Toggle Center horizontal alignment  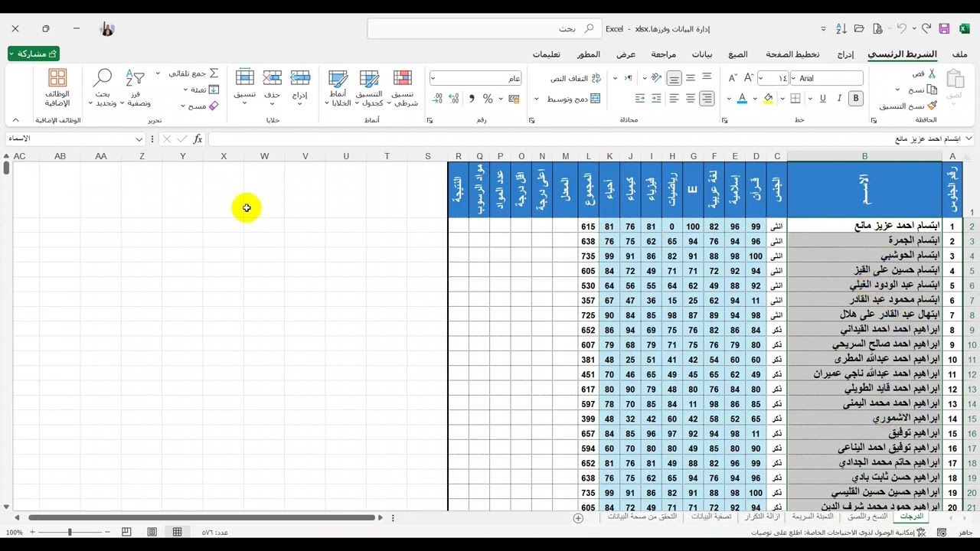coord(691,98)
